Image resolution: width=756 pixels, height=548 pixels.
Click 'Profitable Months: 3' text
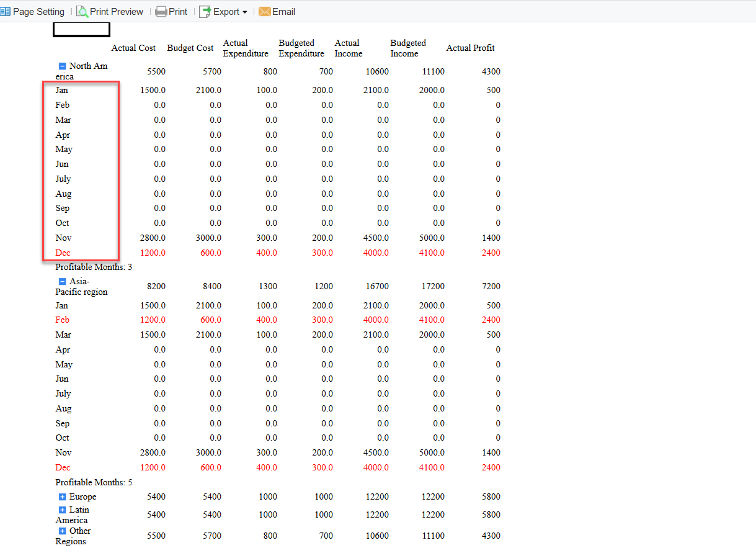(94, 267)
